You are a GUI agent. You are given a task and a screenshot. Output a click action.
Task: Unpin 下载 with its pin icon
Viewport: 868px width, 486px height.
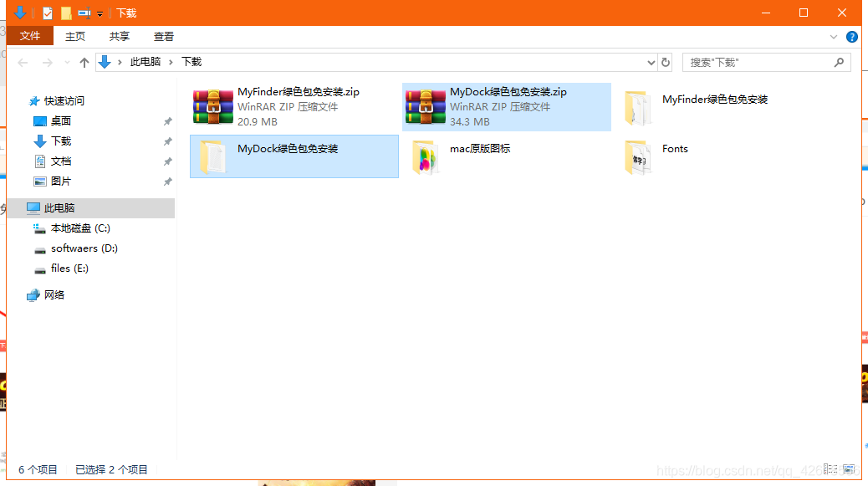point(168,141)
